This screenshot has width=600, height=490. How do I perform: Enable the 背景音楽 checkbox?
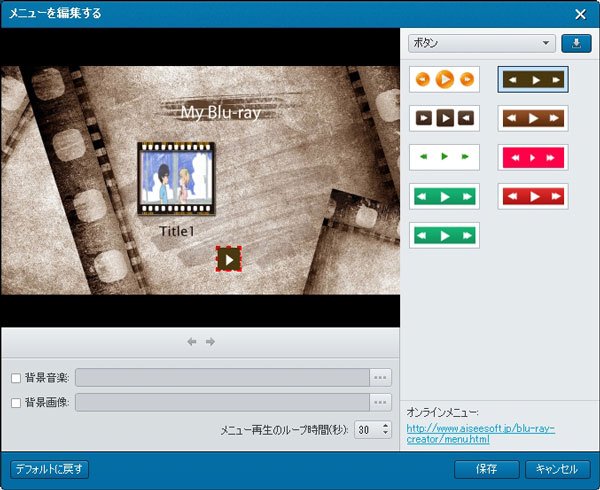[15, 377]
